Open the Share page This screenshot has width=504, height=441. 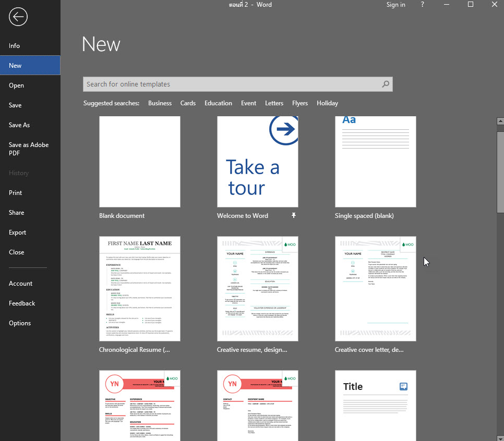tap(30, 213)
